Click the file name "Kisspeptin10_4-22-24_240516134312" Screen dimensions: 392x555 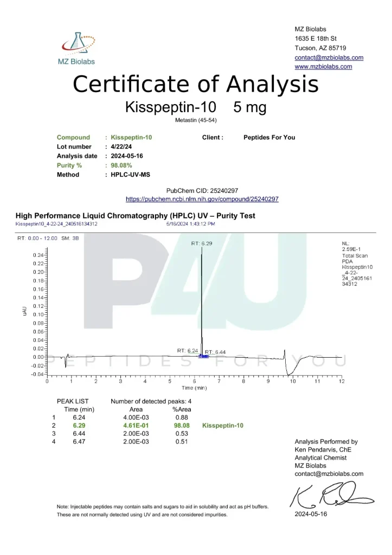pyautogui.click(x=56, y=224)
